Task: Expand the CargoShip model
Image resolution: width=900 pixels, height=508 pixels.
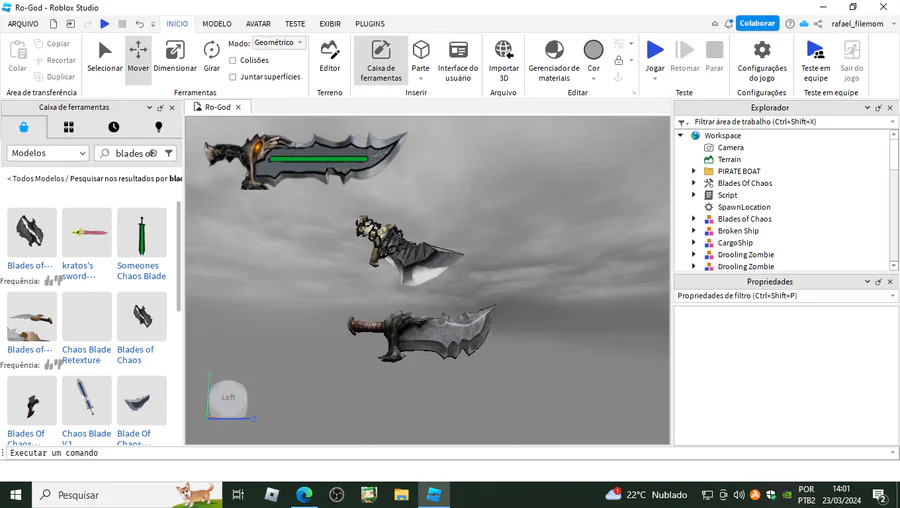Action: pyautogui.click(x=693, y=243)
